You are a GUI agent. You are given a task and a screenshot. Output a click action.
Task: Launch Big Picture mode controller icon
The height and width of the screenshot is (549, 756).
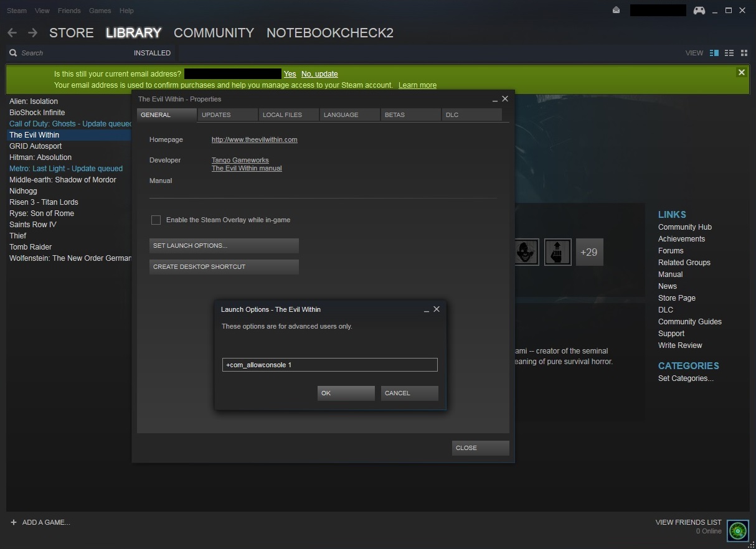coord(699,10)
